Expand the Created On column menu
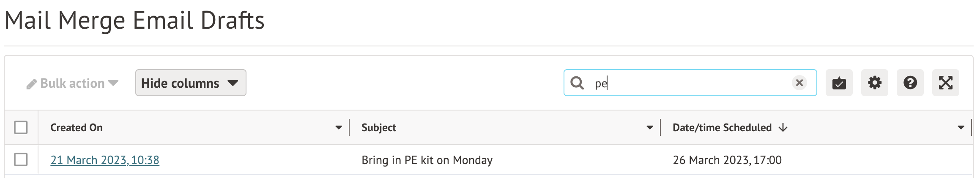The image size is (980, 178). (x=338, y=127)
